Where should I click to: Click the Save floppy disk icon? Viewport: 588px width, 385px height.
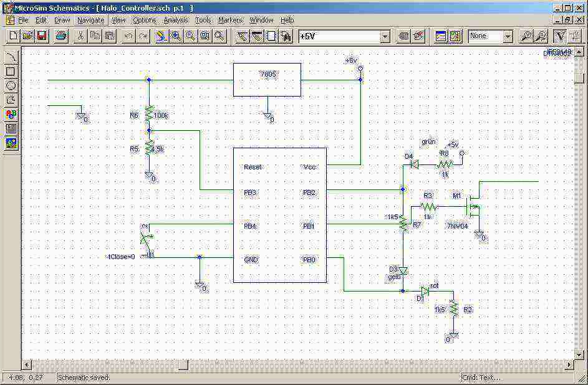point(42,36)
